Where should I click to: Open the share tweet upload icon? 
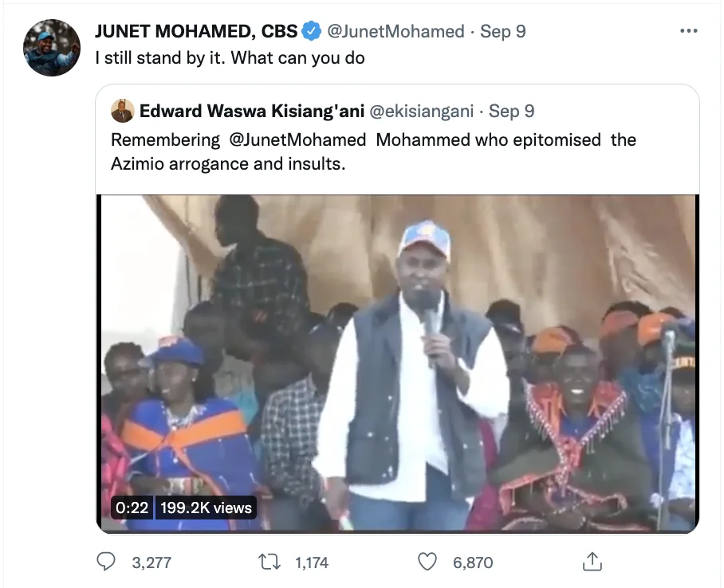[592, 561]
